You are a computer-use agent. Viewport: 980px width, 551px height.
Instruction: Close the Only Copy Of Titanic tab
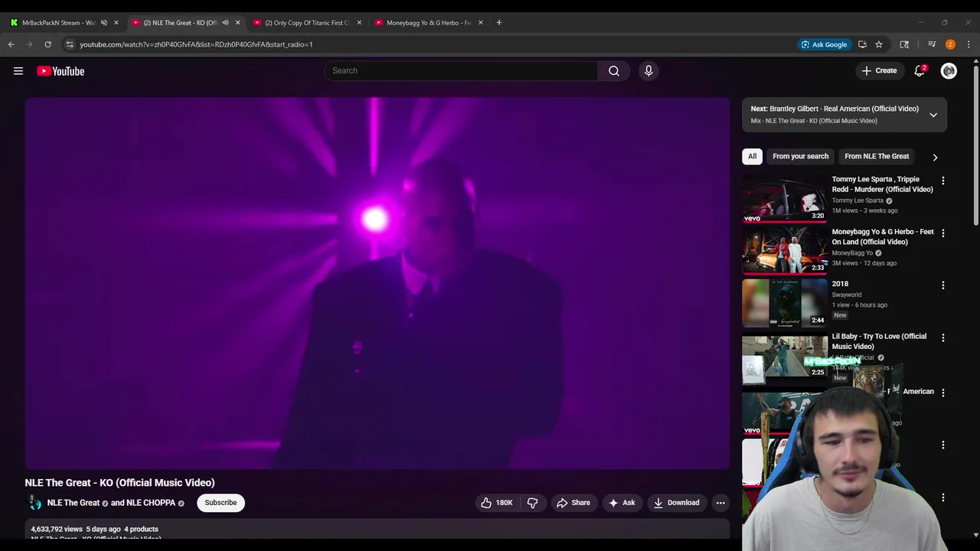tap(359, 22)
